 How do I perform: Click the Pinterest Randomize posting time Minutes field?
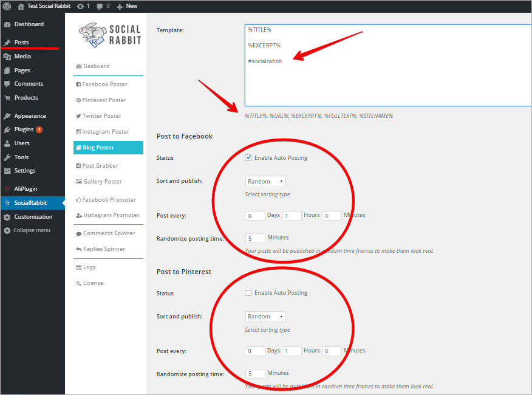255,373
